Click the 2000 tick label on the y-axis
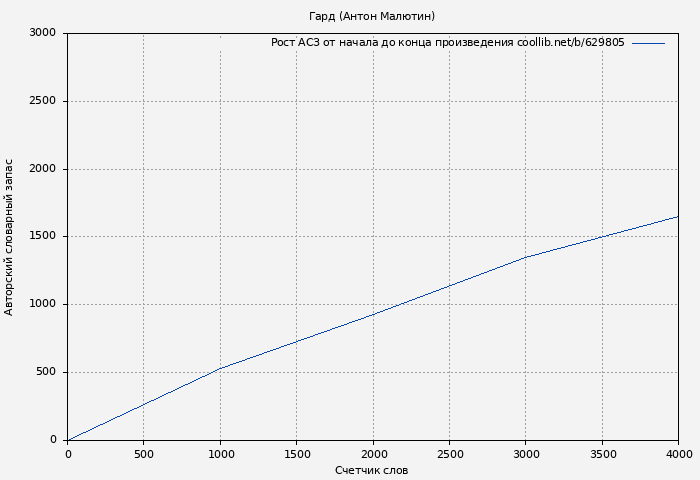The height and width of the screenshot is (480, 700). [x=42, y=169]
